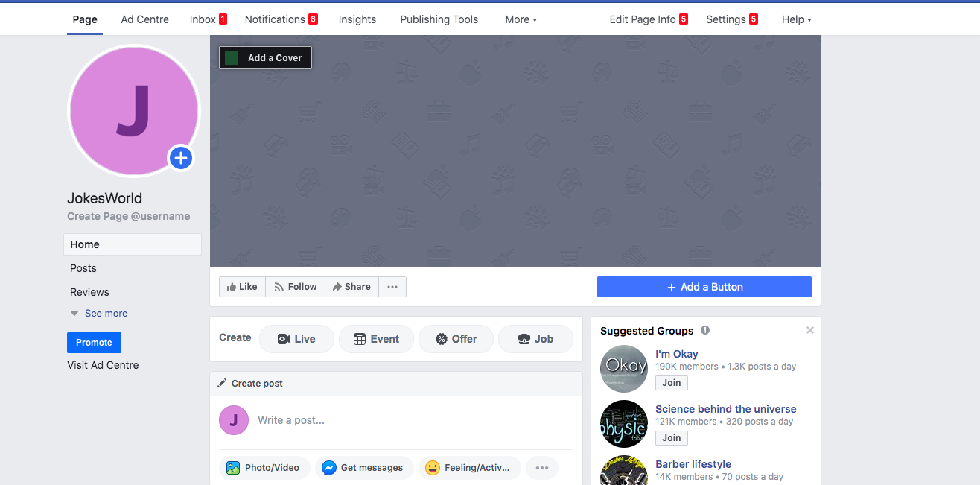Click the Get messages button
This screenshot has width=980, height=485.
[364, 468]
